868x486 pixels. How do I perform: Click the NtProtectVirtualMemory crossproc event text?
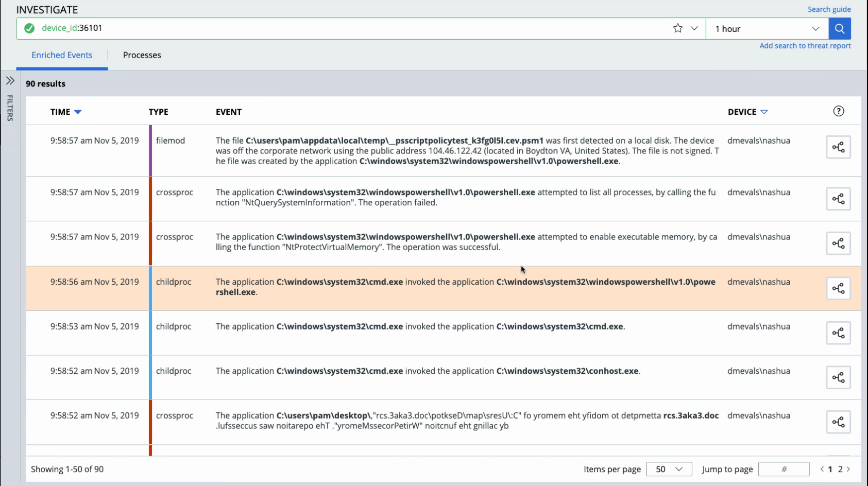(x=466, y=242)
